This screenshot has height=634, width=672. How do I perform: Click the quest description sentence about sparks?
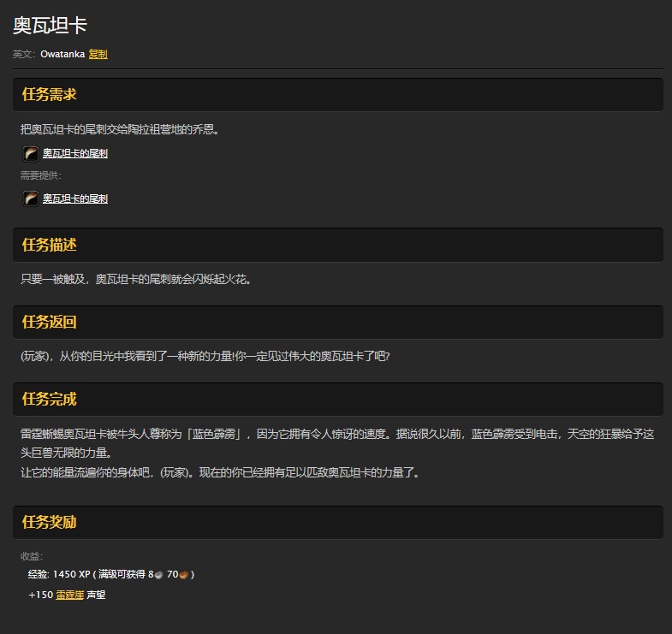135,279
